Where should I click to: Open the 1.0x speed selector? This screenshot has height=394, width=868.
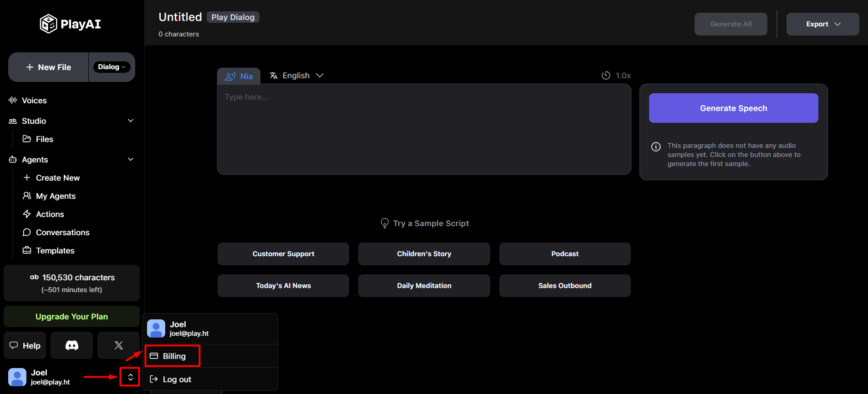pyautogui.click(x=616, y=76)
